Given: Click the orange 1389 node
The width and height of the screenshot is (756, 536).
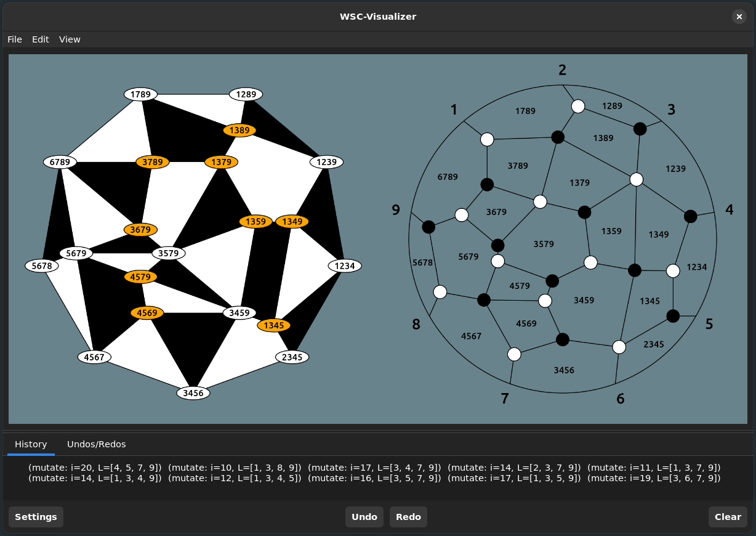Looking at the screenshot, I should [239, 130].
